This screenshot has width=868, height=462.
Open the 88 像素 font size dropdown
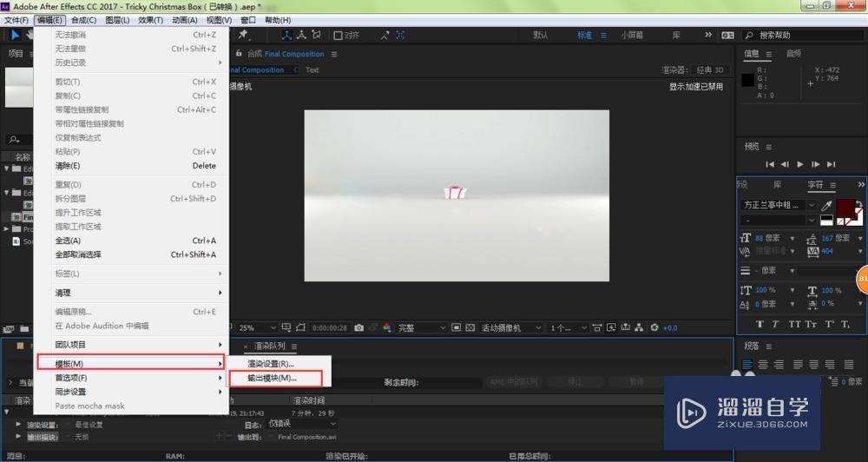(x=792, y=238)
